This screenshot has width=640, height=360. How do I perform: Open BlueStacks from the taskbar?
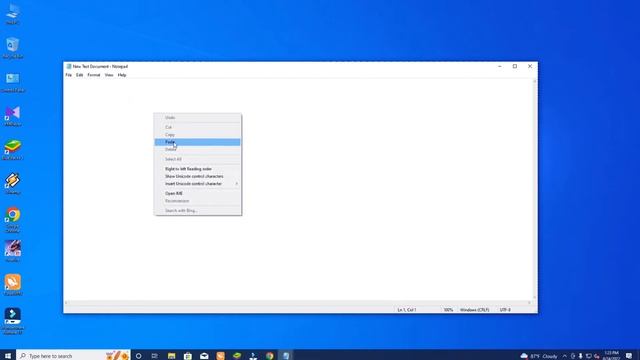(x=237, y=356)
